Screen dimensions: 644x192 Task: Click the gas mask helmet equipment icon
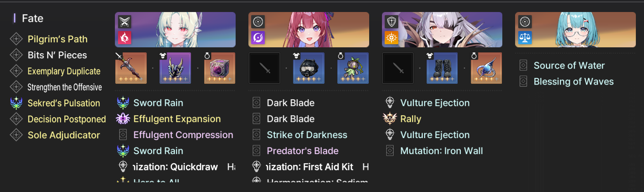(x=309, y=68)
